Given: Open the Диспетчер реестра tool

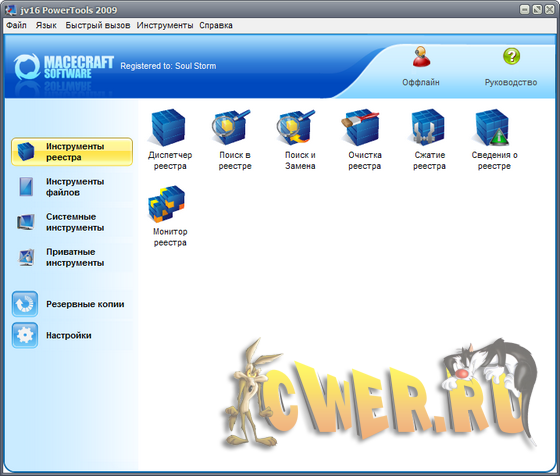Looking at the screenshot, I should point(170,140).
